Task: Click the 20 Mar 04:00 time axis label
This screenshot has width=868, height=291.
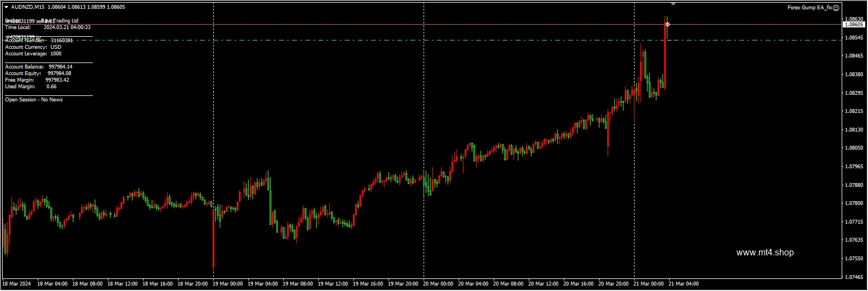Action: click(x=473, y=284)
